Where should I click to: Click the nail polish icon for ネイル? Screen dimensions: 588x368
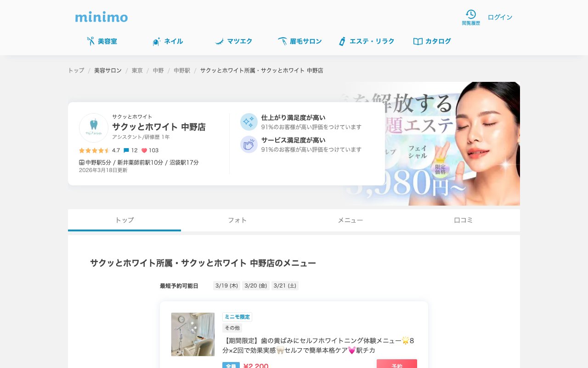point(157,41)
